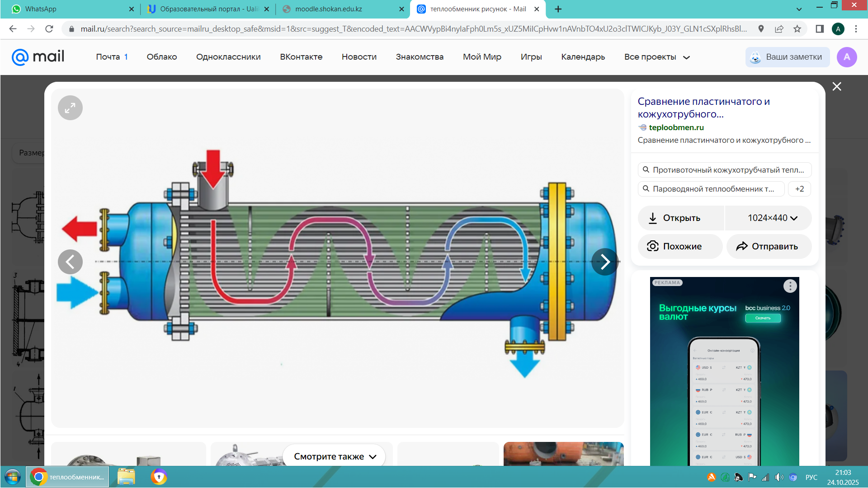Expand the Все проекты menu

point(657,57)
